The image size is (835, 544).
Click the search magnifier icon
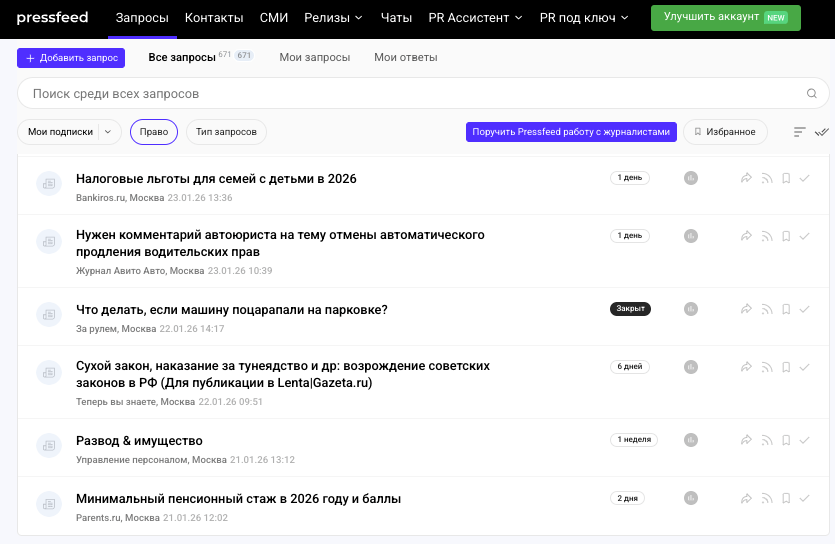pyautogui.click(x=812, y=94)
